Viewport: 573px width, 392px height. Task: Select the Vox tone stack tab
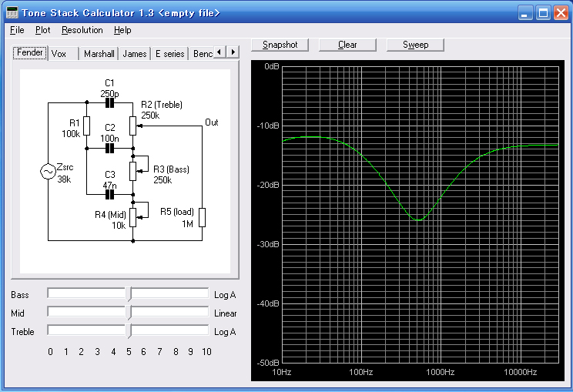click(x=59, y=54)
